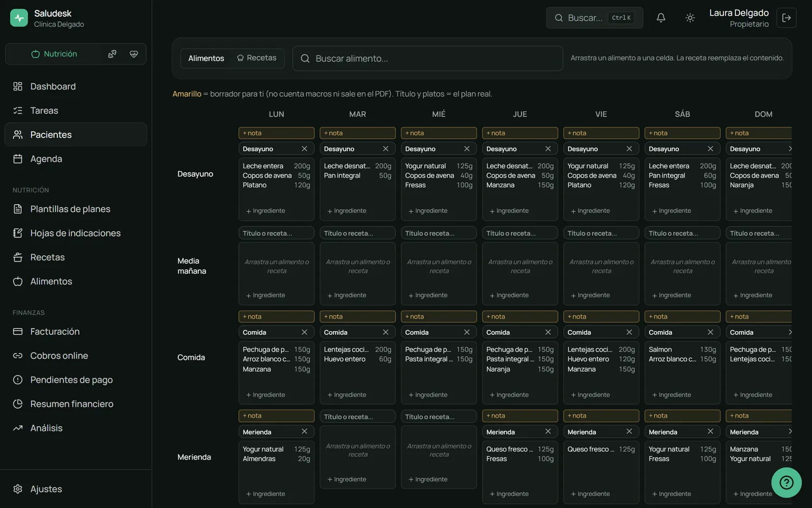Select the Alimentos tab
Screen dimensions: 812x508
[x=206, y=58]
